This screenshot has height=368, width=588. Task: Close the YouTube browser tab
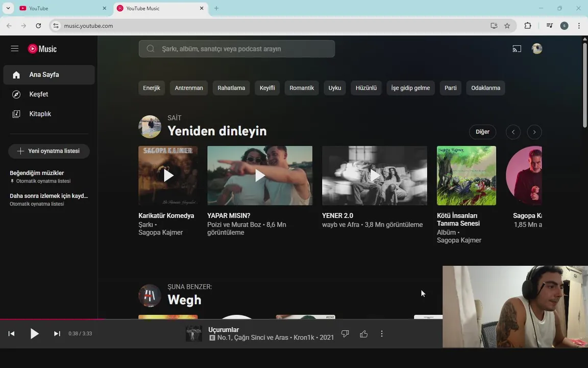(104, 8)
